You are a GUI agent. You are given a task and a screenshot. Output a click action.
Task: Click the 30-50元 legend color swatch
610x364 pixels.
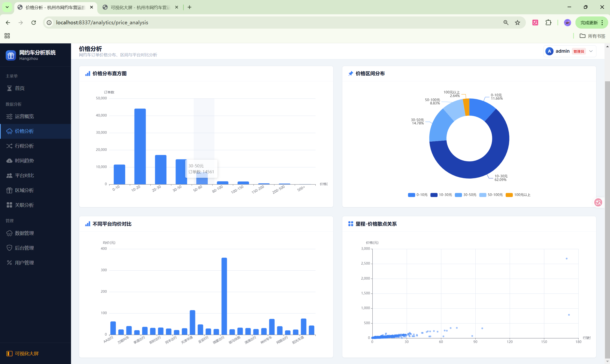click(458, 195)
